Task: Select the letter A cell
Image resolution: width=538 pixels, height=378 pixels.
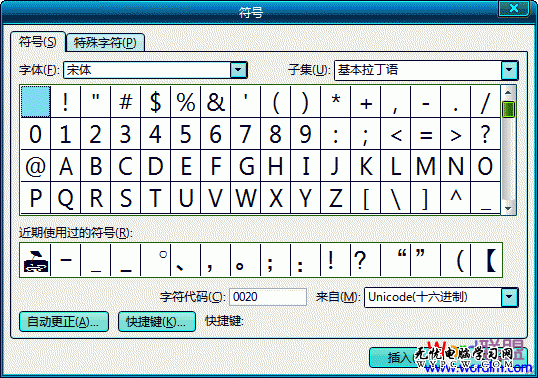Action: coord(66,166)
